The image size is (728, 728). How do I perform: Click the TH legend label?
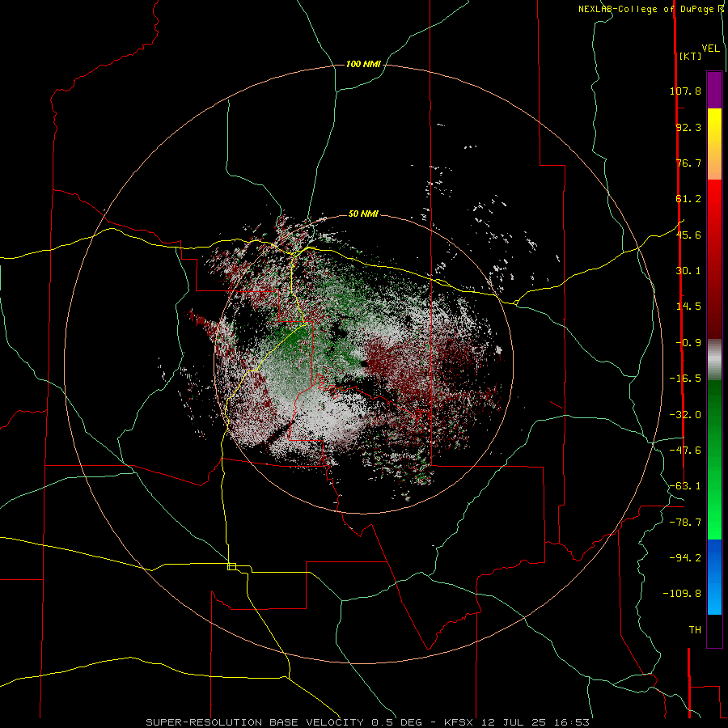695,630
